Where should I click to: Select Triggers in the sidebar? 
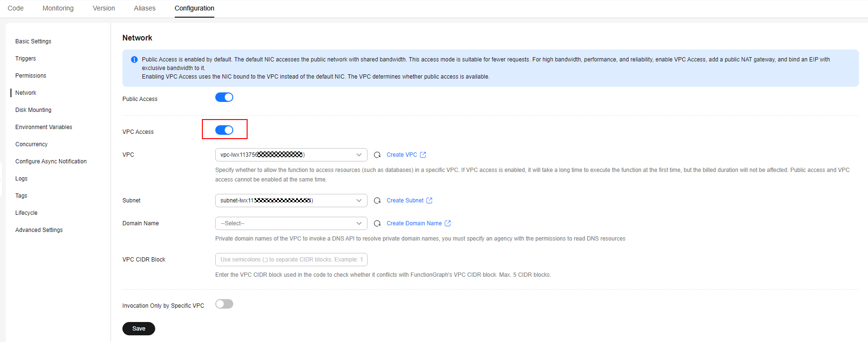point(26,59)
